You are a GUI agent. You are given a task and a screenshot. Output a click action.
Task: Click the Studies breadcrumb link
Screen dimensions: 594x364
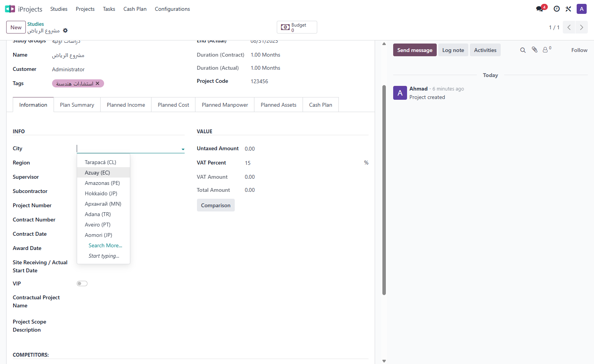pyautogui.click(x=35, y=24)
